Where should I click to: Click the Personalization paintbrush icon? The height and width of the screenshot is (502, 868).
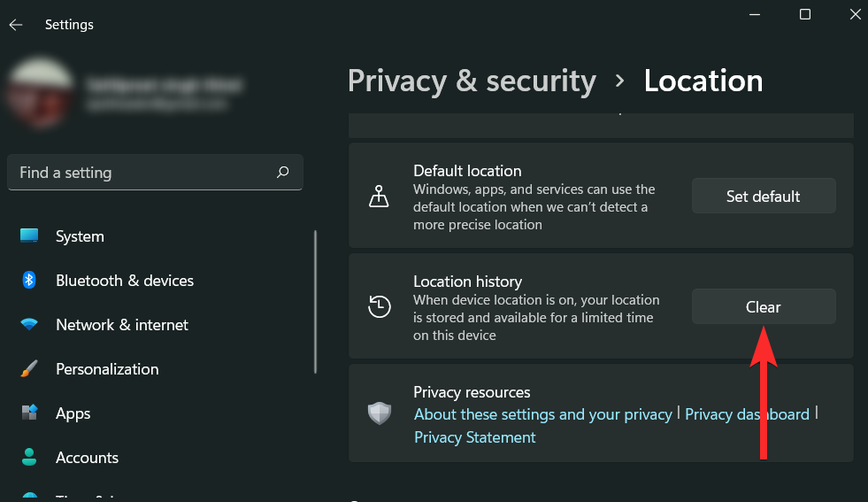(29, 369)
